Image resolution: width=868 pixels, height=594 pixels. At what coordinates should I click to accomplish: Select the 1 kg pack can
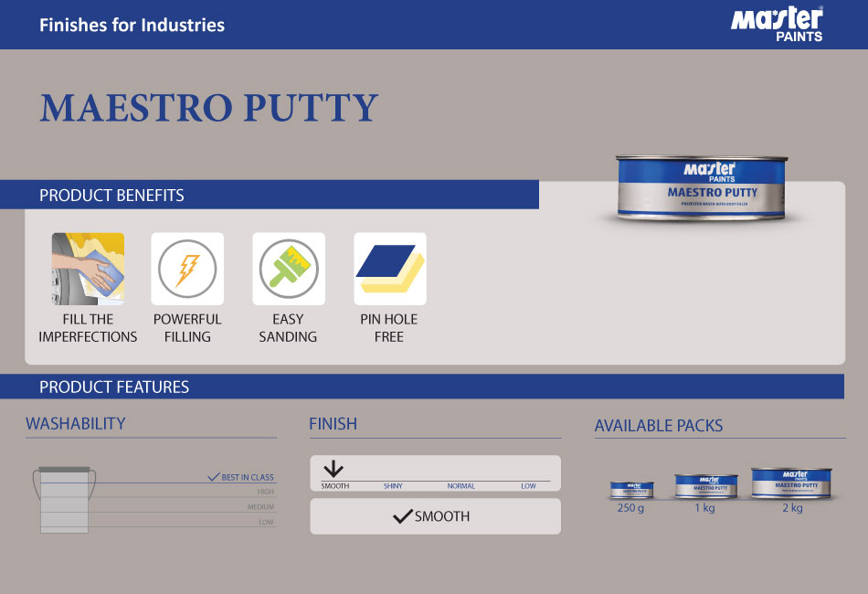tap(705, 486)
